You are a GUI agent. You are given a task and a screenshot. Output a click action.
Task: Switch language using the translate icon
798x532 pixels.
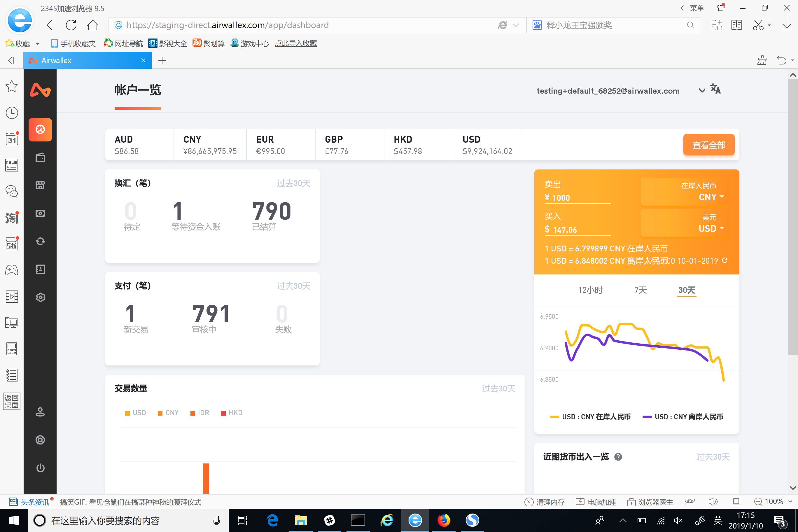[x=715, y=89]
